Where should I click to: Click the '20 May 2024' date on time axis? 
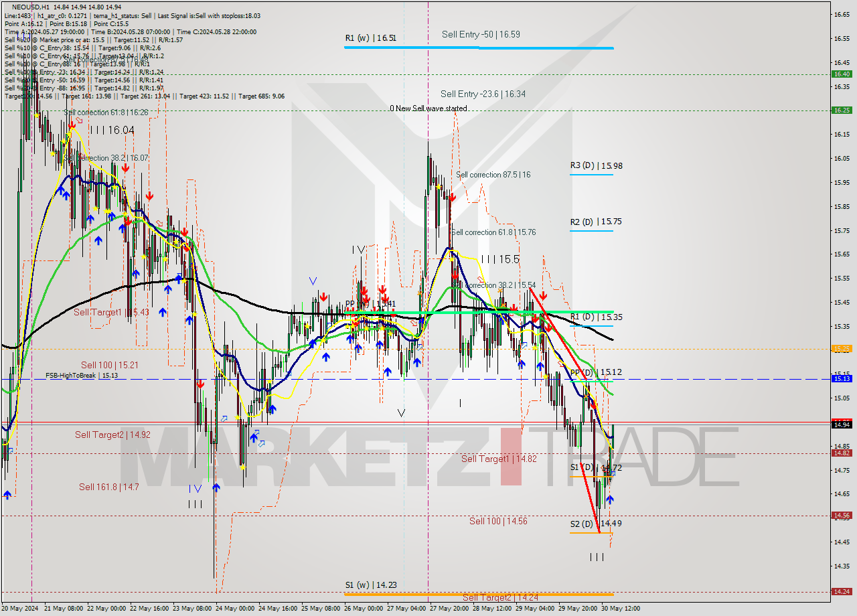[20, 609]
